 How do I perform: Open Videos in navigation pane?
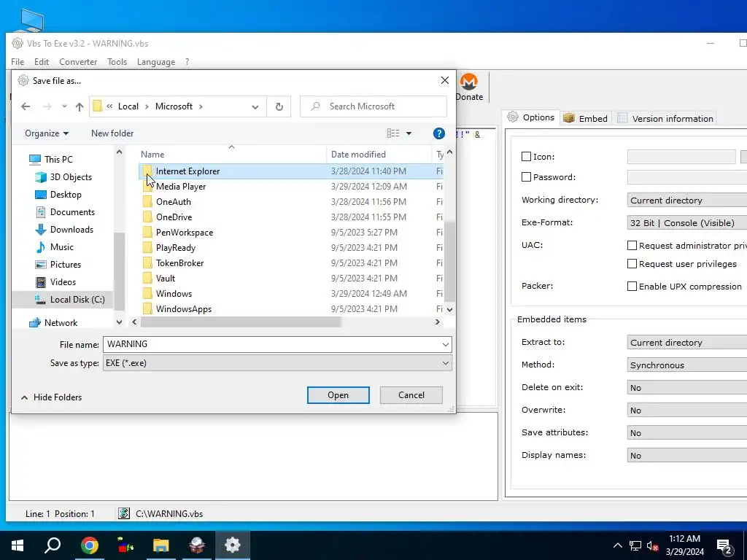pos(63,282)
